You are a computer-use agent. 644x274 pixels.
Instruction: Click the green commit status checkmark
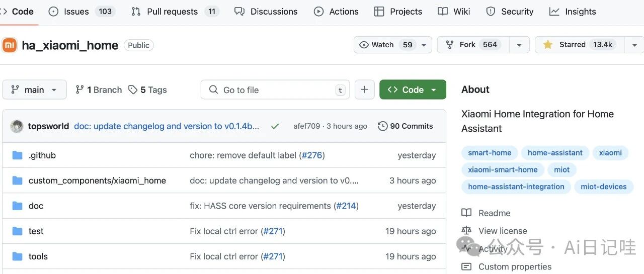tap(275, 126)
